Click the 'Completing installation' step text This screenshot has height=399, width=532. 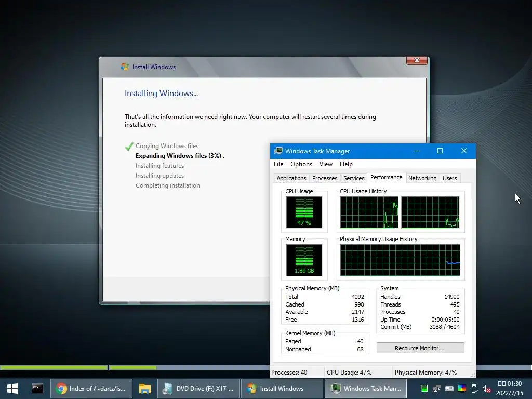(x=168, y=185)
